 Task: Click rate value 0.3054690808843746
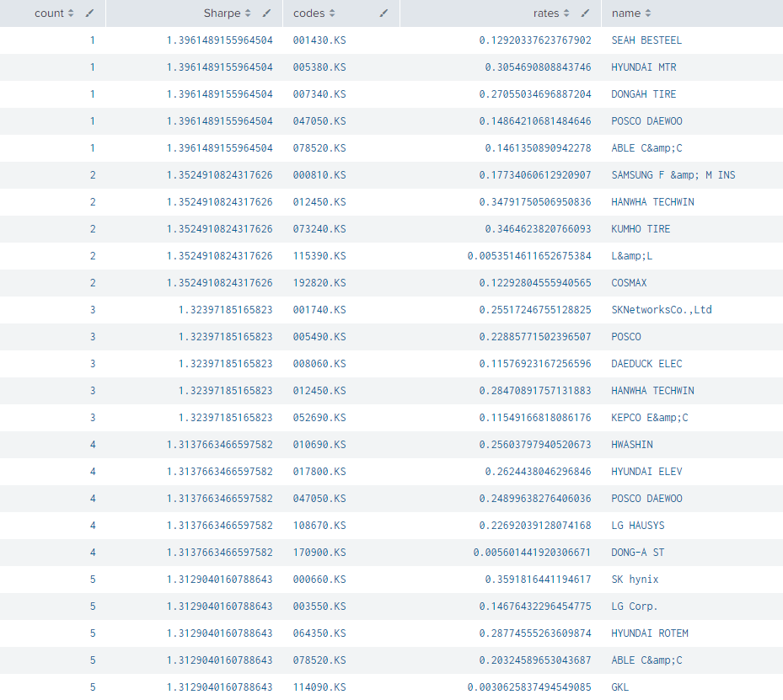[x=539, y=67]
